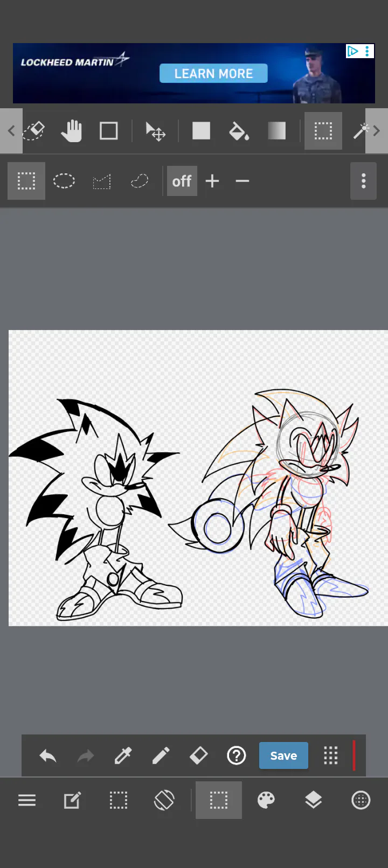
Task: Select the Eraser tool in top toolbar
Action: (x=34, y=131)
